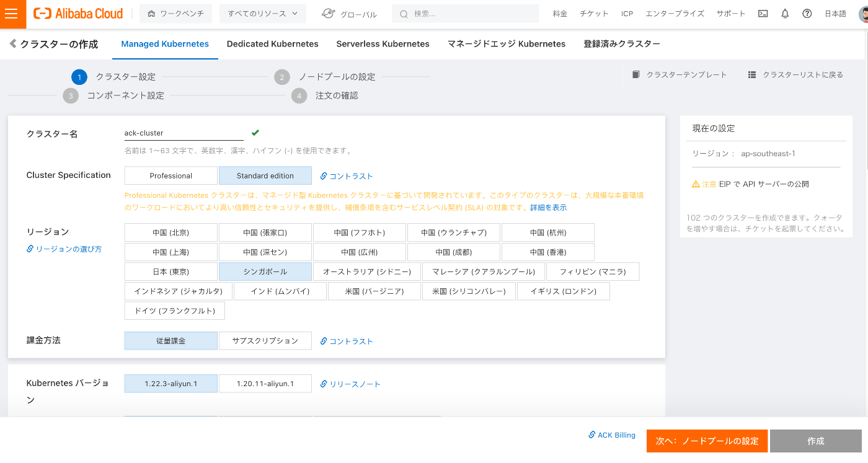Select the Standard edition cluster specification
The width and height of the screenshot is (868, 463).
pos(265,175)
